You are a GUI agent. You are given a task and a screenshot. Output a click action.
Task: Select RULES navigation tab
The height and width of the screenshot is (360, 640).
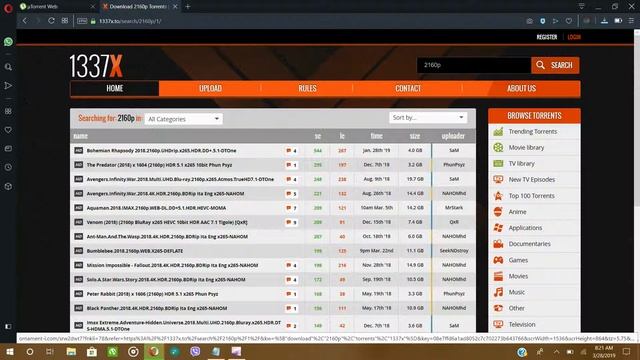(307, 88)
